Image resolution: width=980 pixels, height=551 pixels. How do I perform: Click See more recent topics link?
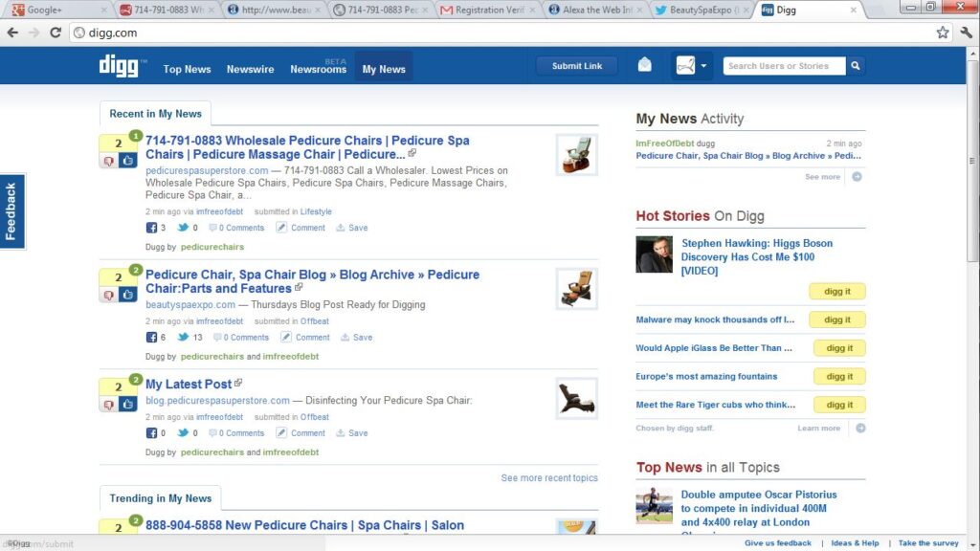coord(549,478)
